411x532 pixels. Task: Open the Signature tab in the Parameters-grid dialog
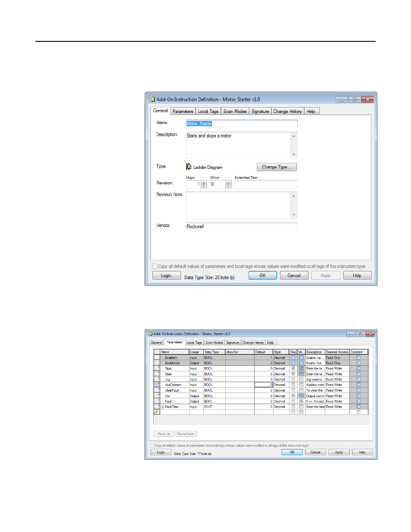click(233, 342)
